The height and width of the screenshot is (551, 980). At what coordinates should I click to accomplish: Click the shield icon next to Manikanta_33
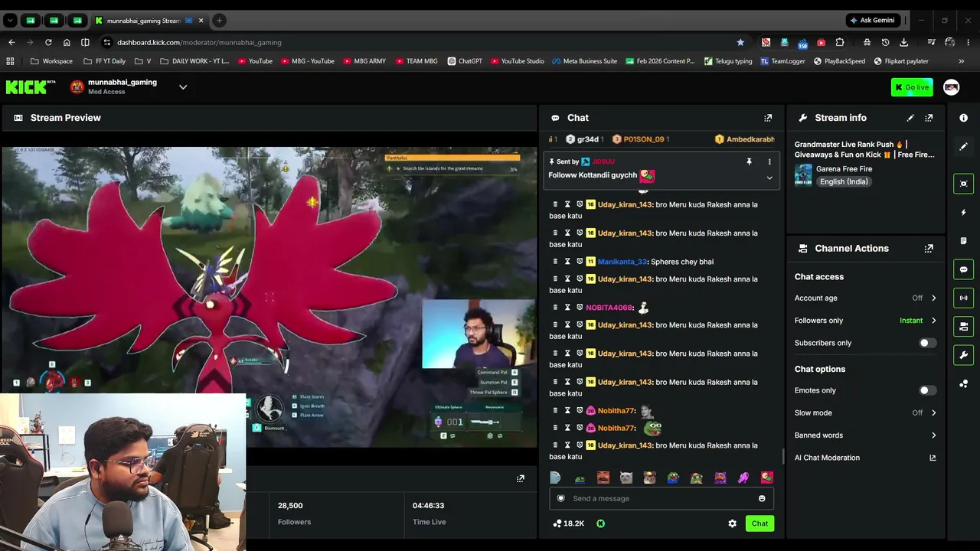[580, 262]
